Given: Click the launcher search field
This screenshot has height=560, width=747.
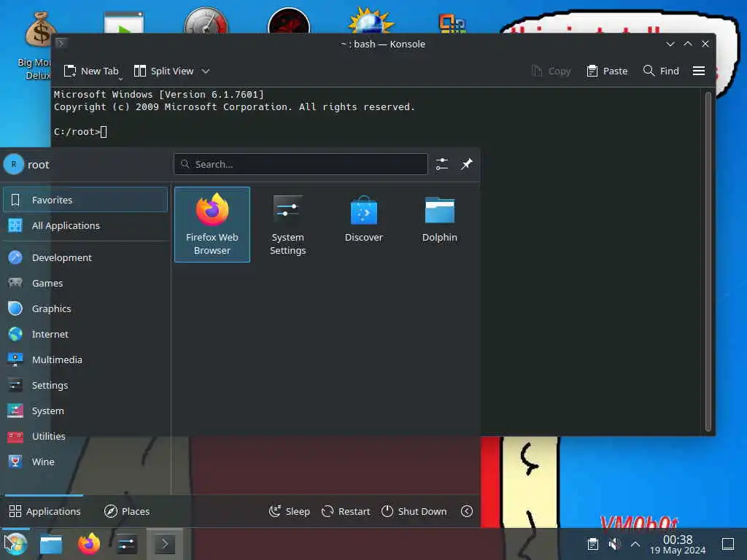Looking at the screenshot, I should point(301,164).
